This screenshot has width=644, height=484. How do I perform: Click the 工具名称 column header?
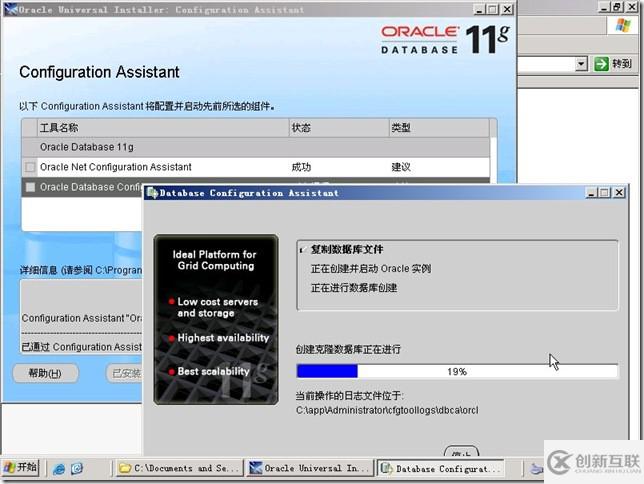click(163, 128)
